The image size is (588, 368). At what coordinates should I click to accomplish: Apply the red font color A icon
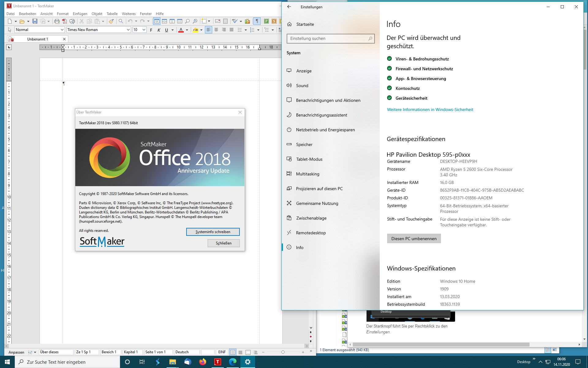[x=181, y=30]
